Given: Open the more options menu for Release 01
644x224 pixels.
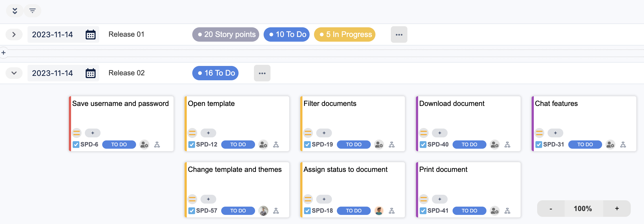Looking at the screenshot, I should click(399, 34).
